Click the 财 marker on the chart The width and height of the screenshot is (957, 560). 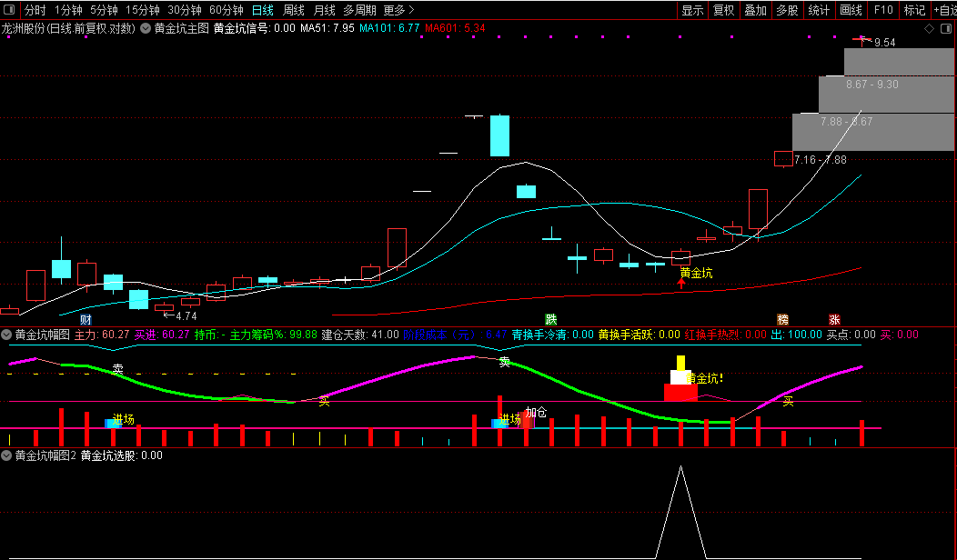pyautogui.click(x=86, y=320)
